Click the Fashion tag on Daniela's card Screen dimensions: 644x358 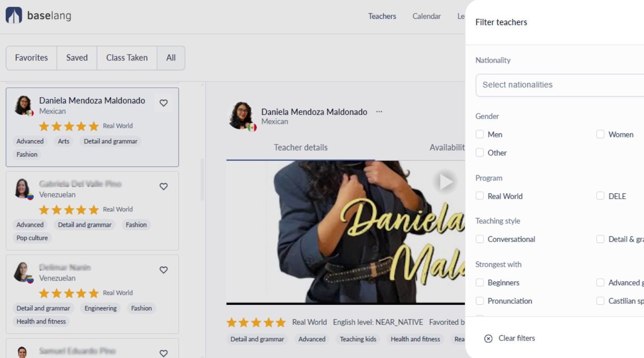tap(27, 154)
